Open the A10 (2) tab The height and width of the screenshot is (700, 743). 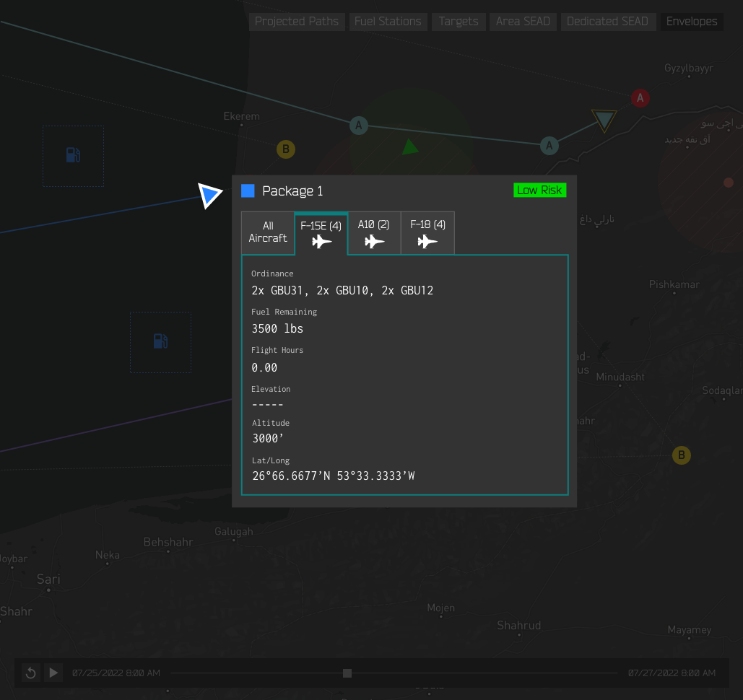(374, 233)
